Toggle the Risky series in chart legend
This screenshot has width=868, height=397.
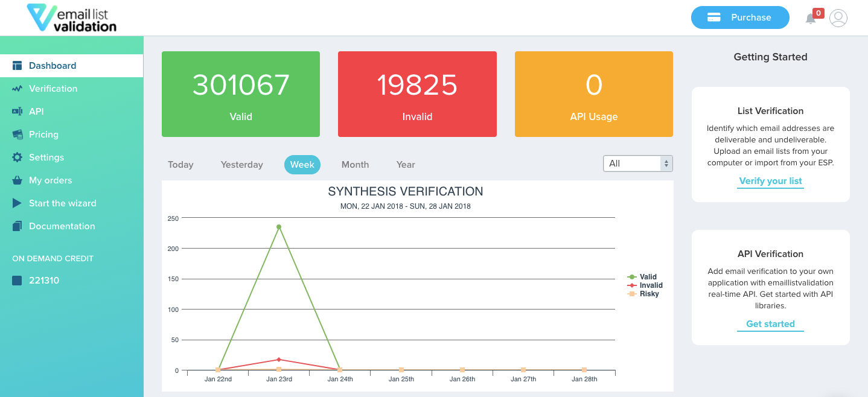tap(643, 294)
